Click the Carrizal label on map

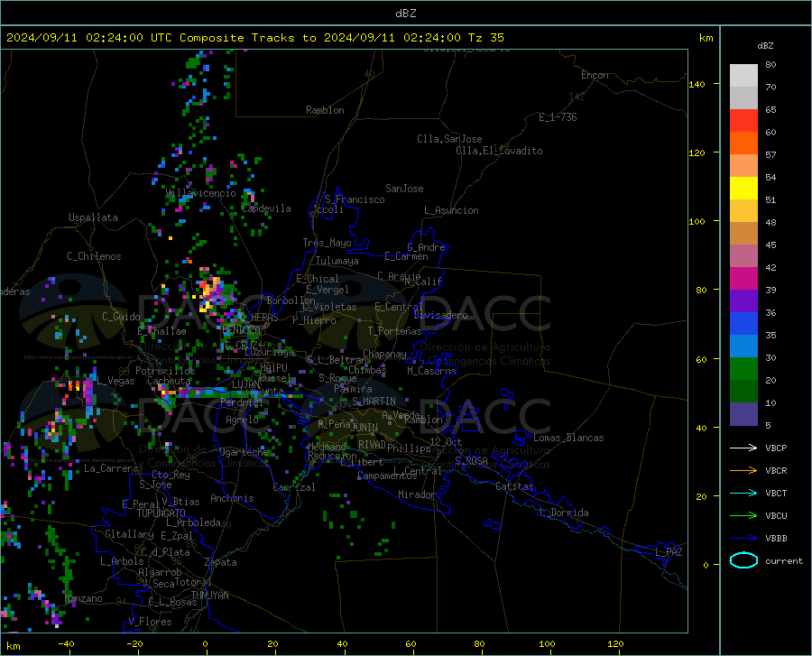[294, 487]
